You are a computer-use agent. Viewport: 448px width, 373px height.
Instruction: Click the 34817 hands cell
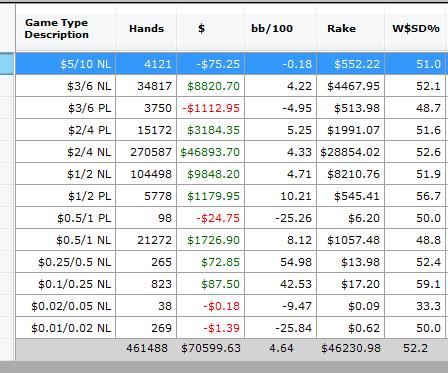[146, 86]
